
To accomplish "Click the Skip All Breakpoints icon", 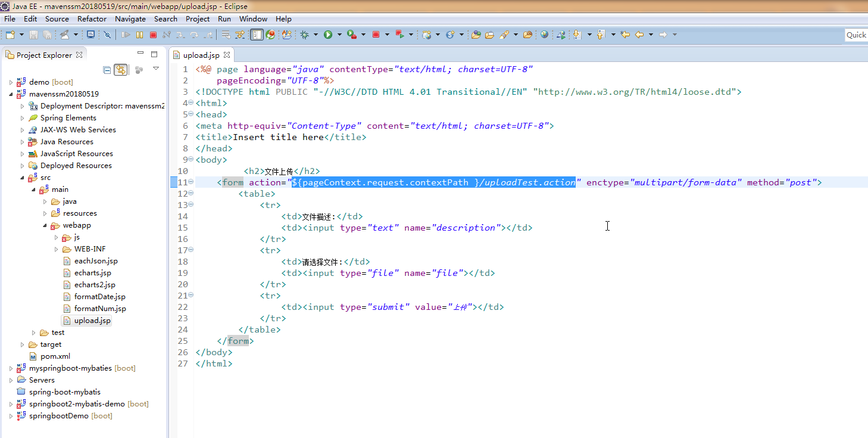I will point(107,35).
